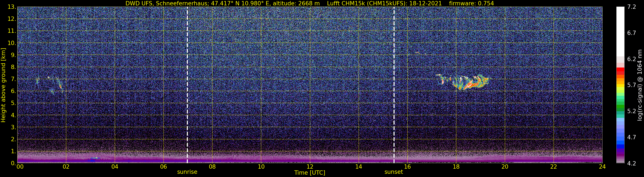
Task: Click the '06' time axis tick
Action: tap(164, 167)
